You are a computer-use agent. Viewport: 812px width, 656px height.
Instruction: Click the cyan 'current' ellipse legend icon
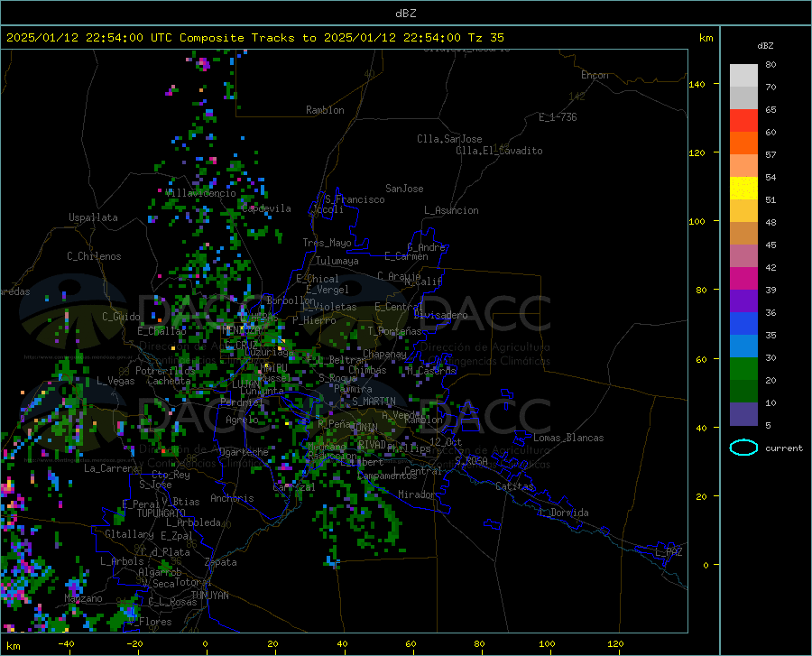pos(743,448)
